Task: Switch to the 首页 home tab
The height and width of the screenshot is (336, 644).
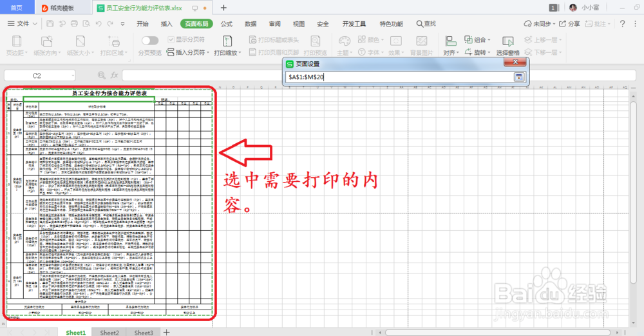Action: pyautogui.click(x=17, y=8)
